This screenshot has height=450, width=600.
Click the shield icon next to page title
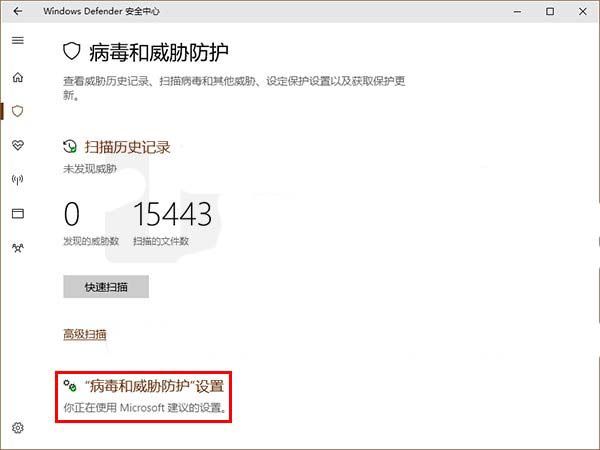(72, 51)
